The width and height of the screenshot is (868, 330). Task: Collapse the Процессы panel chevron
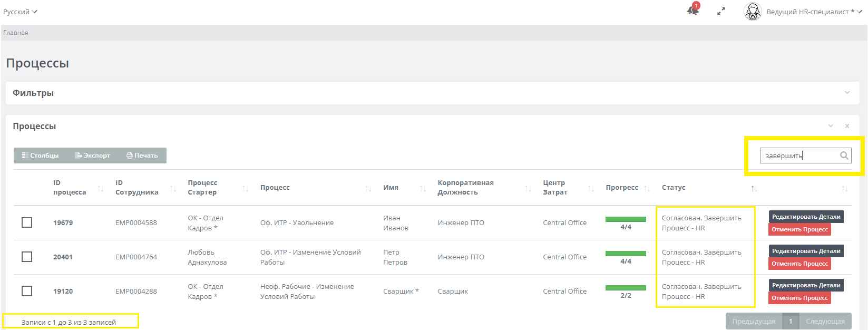(x=831, y=126)
